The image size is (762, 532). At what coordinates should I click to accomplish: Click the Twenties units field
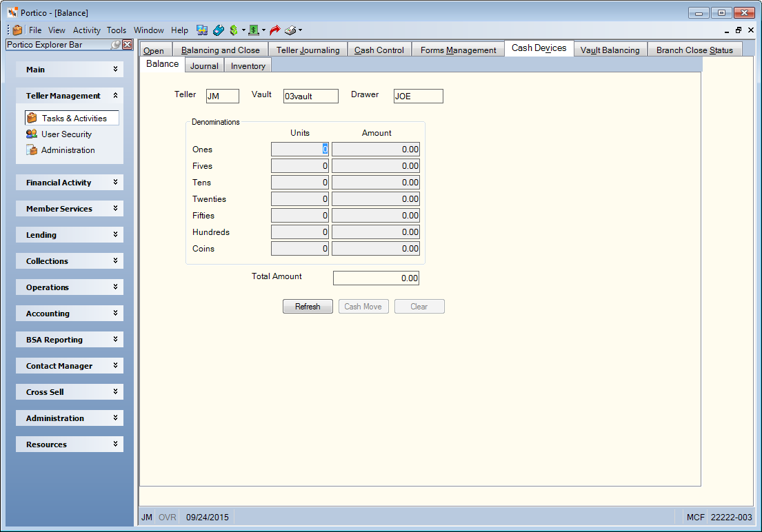[300, 199]
